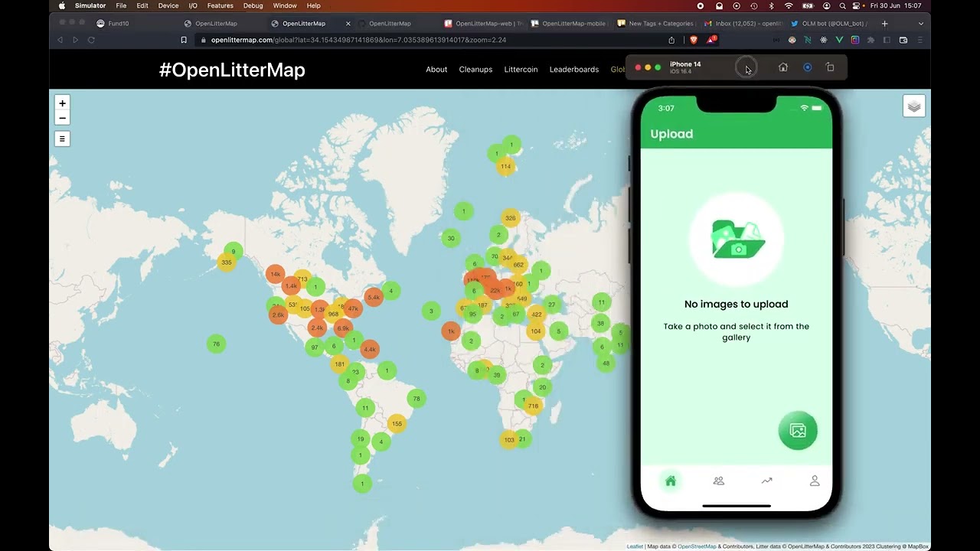Click the 76 green cluster in the Pacific
This screenshot has height=551, width=980.
point(216,344)
